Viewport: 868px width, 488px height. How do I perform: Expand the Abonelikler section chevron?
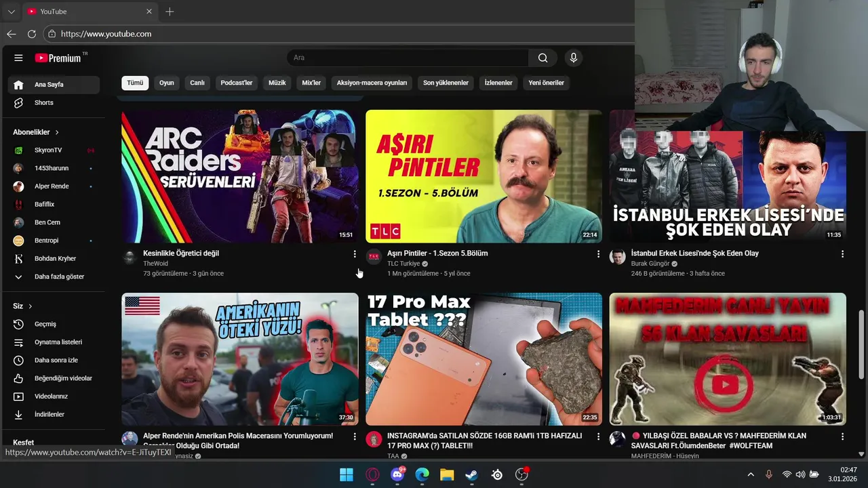click(x=57, y=132)
